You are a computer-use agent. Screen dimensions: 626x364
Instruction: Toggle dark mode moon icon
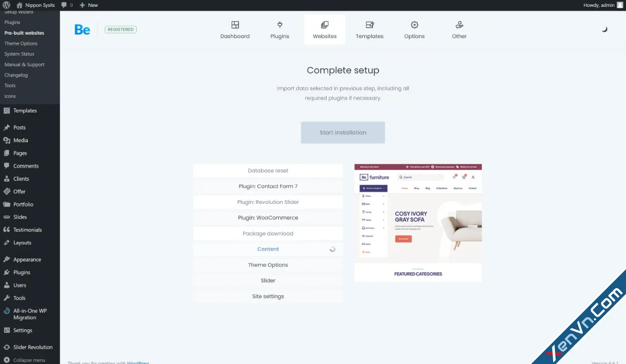[x=604, y=29]
